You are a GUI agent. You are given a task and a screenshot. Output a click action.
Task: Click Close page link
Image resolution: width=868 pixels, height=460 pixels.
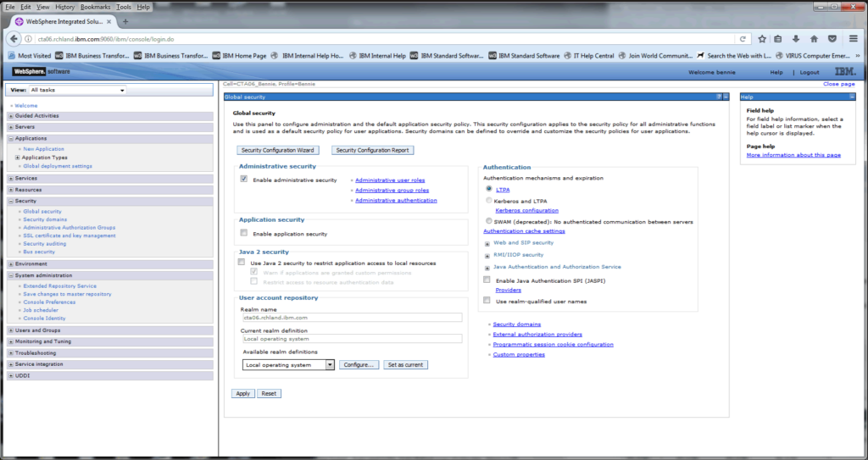coord(839,84)
